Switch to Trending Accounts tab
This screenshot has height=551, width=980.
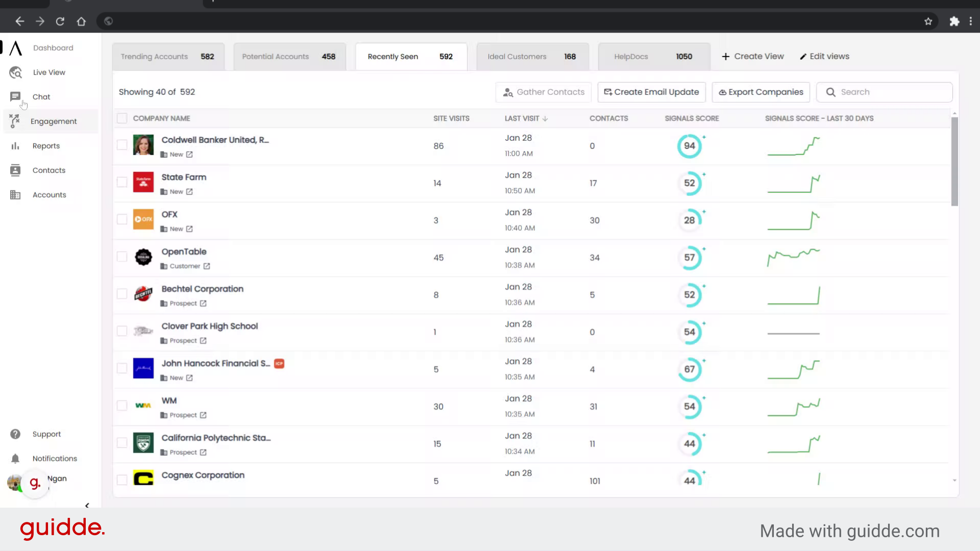pos(168,57)
